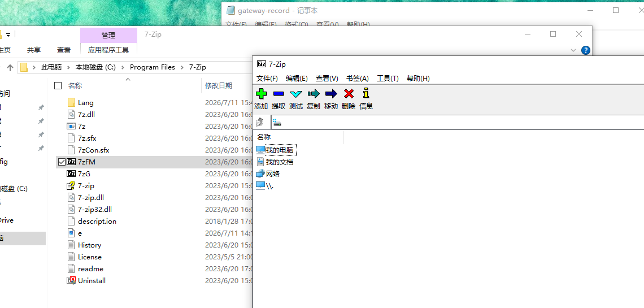
Task: Select 我的电脑 in 7-Zip list
Action: tap(275, 150)
